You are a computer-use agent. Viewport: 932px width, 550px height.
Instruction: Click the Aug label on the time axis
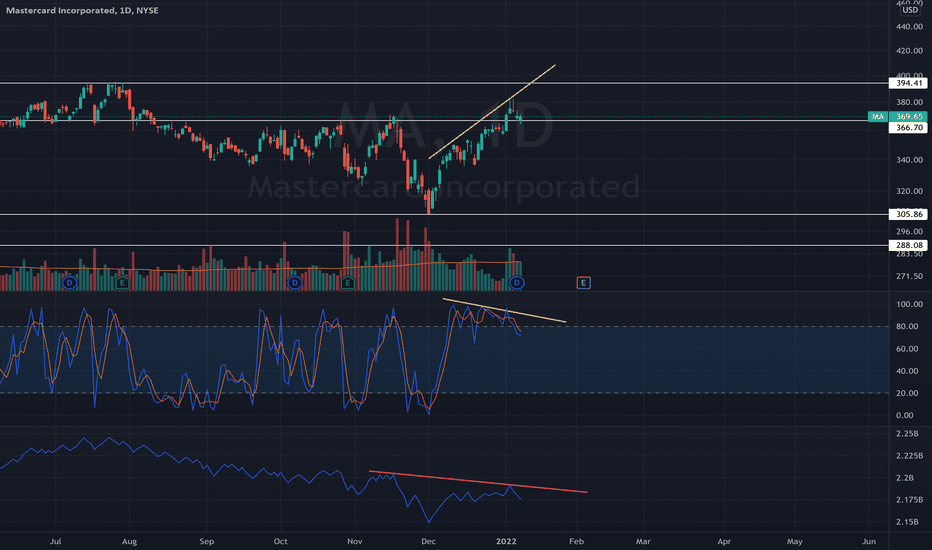(129, 541)
